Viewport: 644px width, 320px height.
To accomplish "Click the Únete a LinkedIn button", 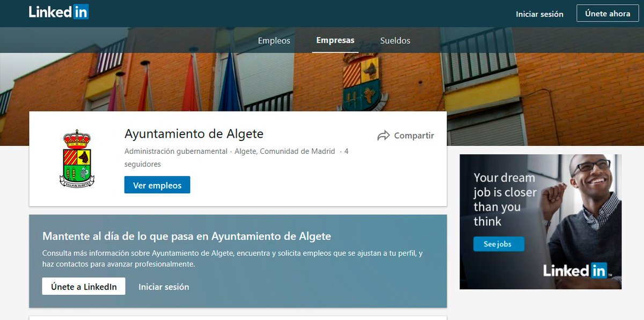I will pyautogui.click(x=84, y=286).
